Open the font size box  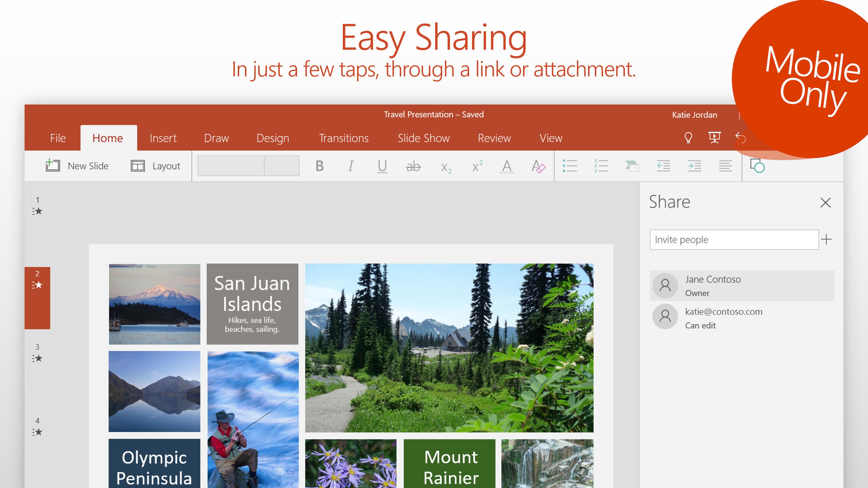pos(282,166)
